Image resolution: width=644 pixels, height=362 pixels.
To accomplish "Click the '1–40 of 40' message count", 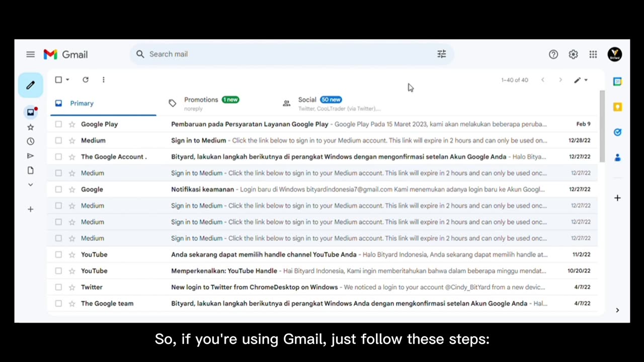I will [515, 80].
